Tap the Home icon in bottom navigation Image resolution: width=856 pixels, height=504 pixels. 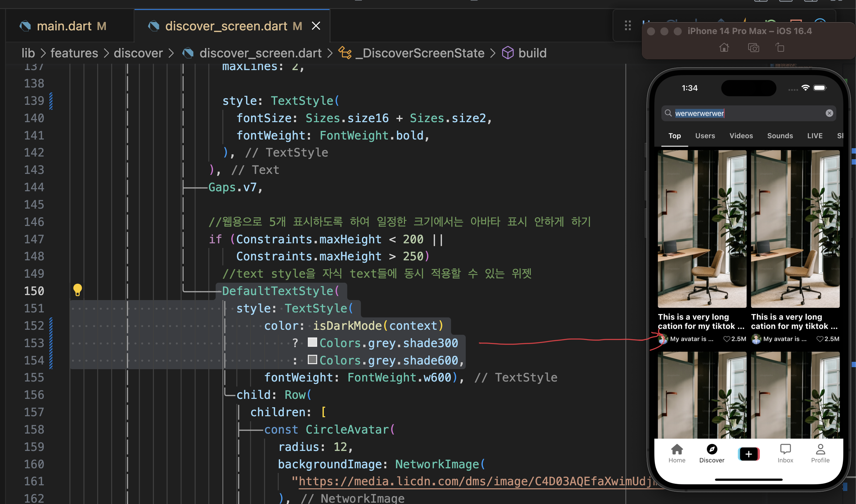coord(677,453)
